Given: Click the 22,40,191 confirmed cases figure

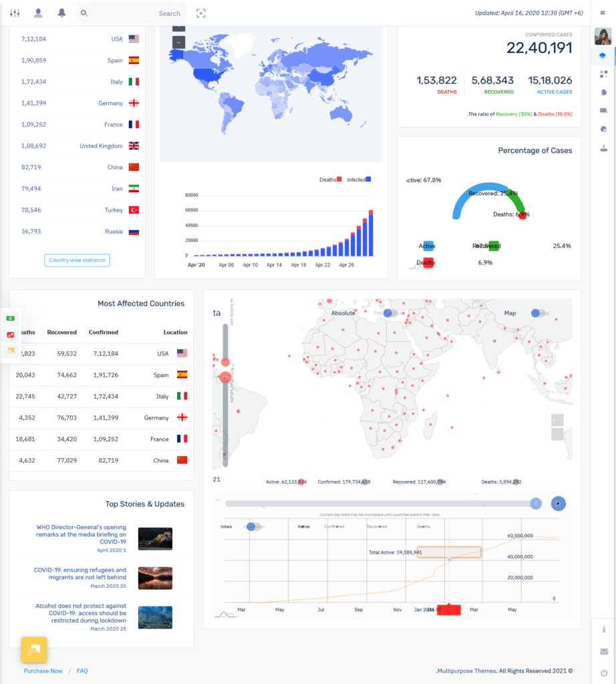Looking at the screenshot, I should pyautogui.click(x=539, y=48).
